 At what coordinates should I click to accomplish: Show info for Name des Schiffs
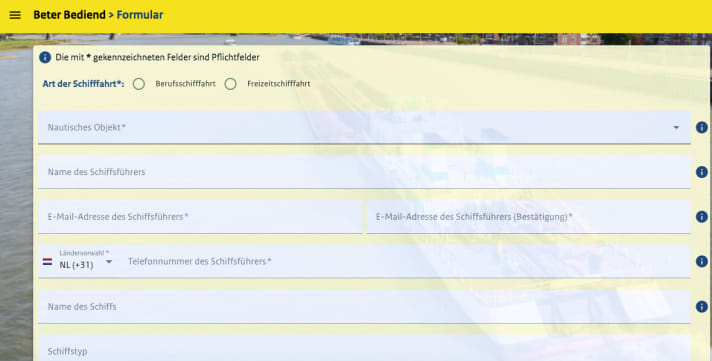click(702, 307)
